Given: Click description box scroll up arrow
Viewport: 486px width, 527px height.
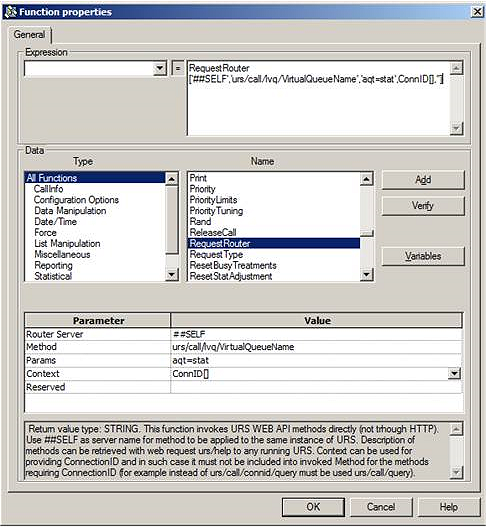Looking at the screenshot, I should (456, 429).
